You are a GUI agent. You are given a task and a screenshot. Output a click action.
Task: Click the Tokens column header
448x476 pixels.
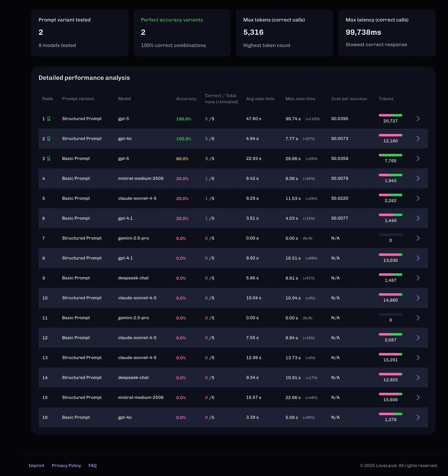click(386, 99)
